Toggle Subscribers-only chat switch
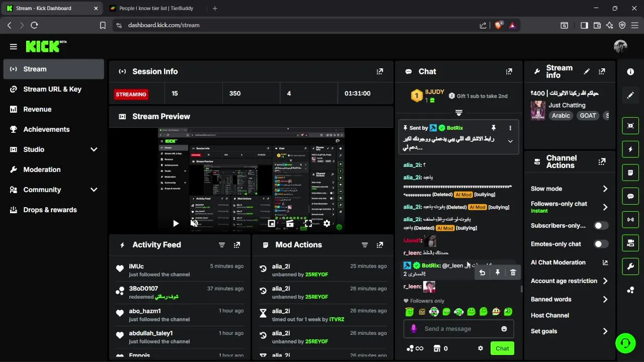This screenshot has width=644, height=362. (x=601, y=226)
